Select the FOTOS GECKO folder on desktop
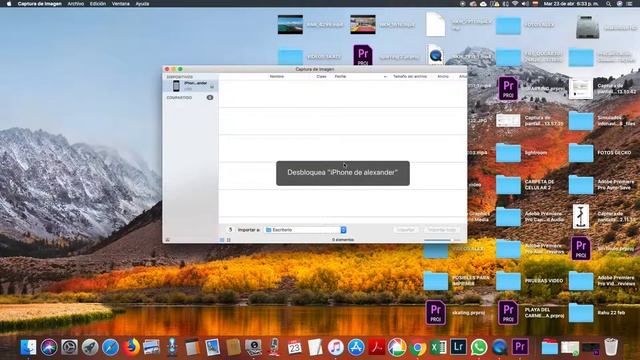 [x=581, y=153]
